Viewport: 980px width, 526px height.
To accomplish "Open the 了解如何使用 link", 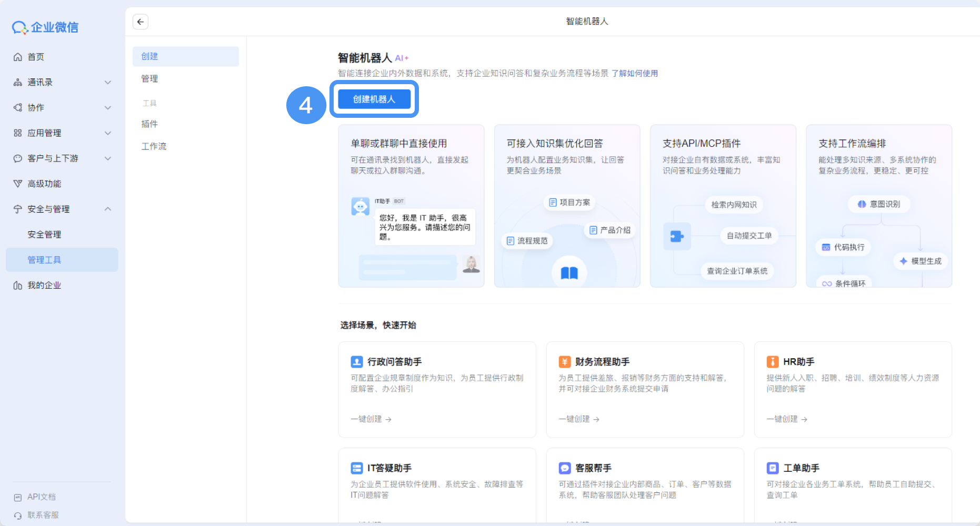I will point(634,74).
